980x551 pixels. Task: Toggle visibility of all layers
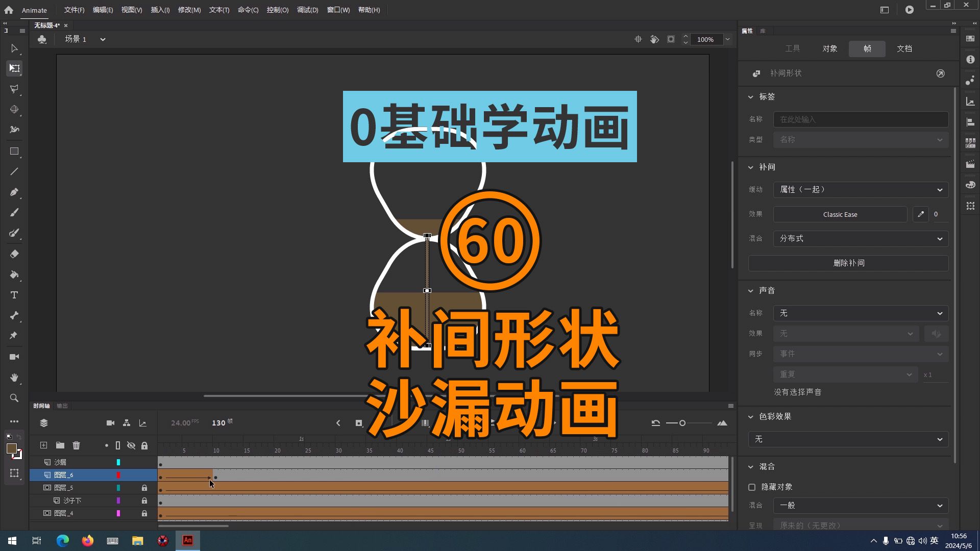coord(131,445)
